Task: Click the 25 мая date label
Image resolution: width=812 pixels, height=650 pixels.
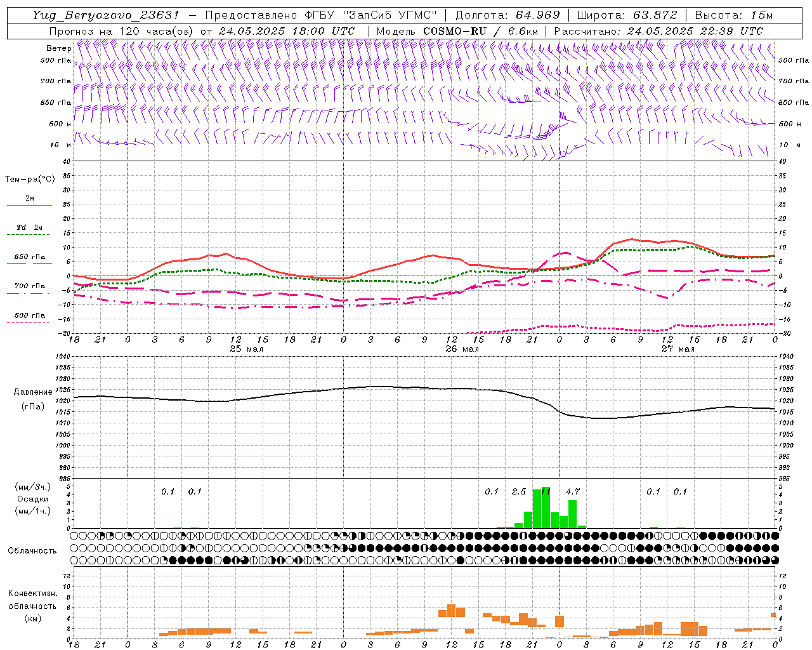Action: (247, 349)
